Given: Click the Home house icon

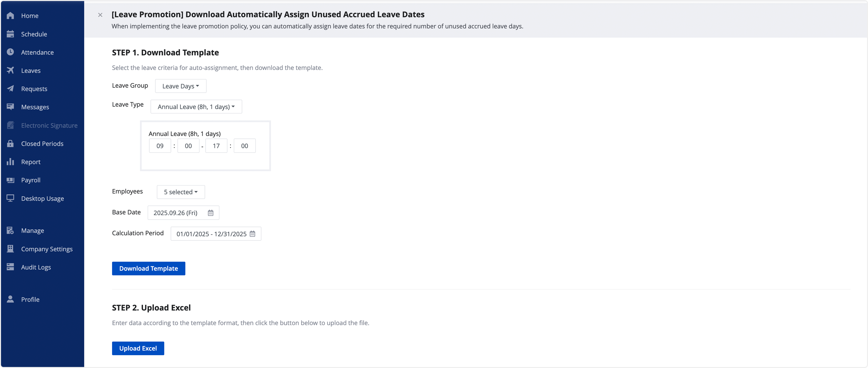Looking at the screenshot, I should (x=10, y=16).
